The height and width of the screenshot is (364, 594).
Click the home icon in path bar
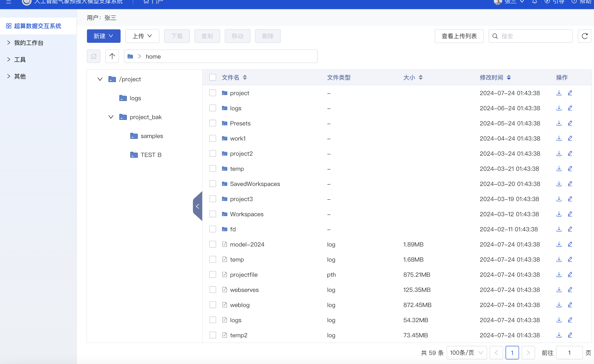coord(93,56)
